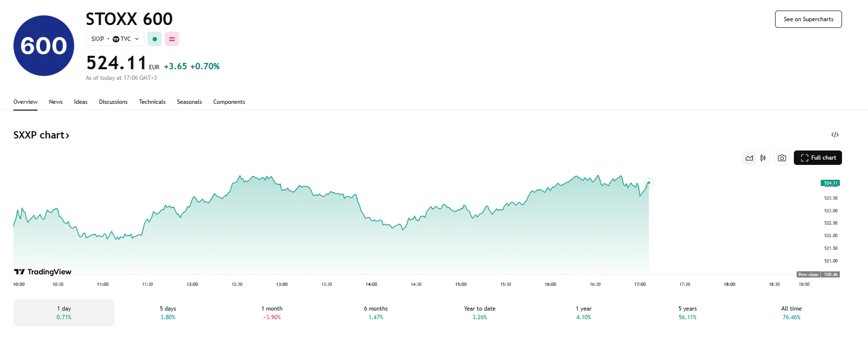Screen dimensions: 868x337
Task: Enable the Year to date range
Action: (x=479, y=312)
